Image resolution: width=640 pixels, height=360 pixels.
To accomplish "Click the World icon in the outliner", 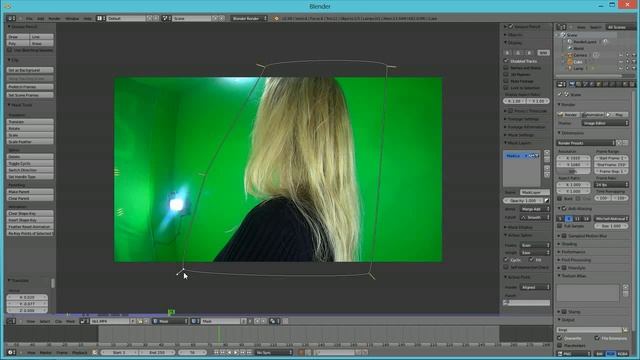I will pyautogui.click(x=570, y=48).
